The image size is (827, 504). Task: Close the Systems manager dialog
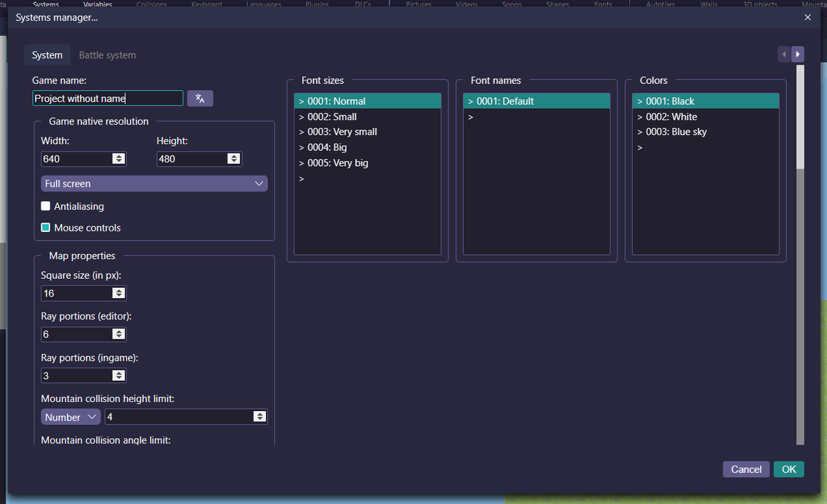coord(808,17)
